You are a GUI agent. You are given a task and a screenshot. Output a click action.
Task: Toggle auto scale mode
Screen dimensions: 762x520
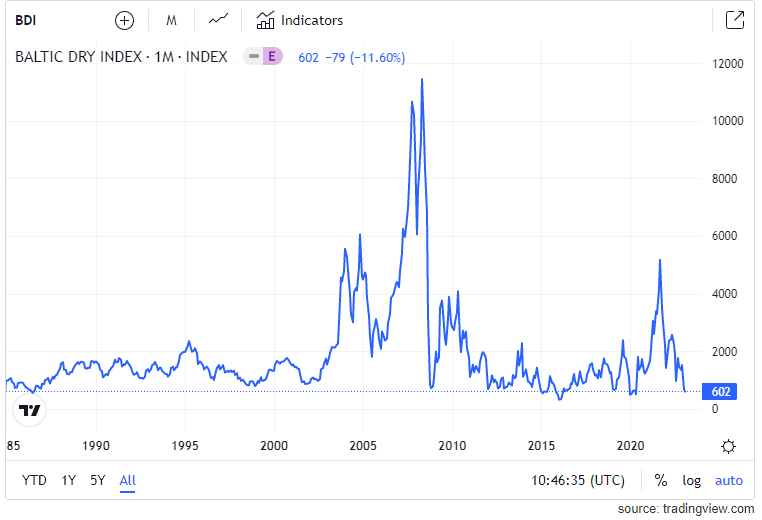click(729, 481)
